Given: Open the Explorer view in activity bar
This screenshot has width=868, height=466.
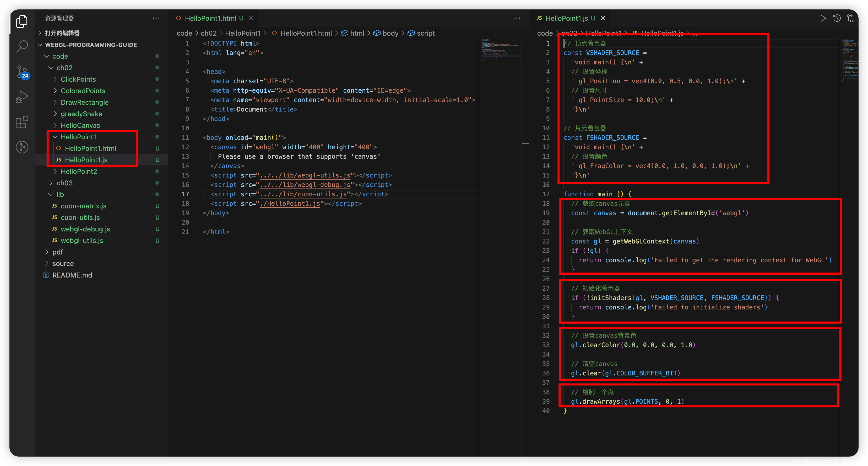Looking at the screenshot, I should pyautogui.click(x=22, y=21).
